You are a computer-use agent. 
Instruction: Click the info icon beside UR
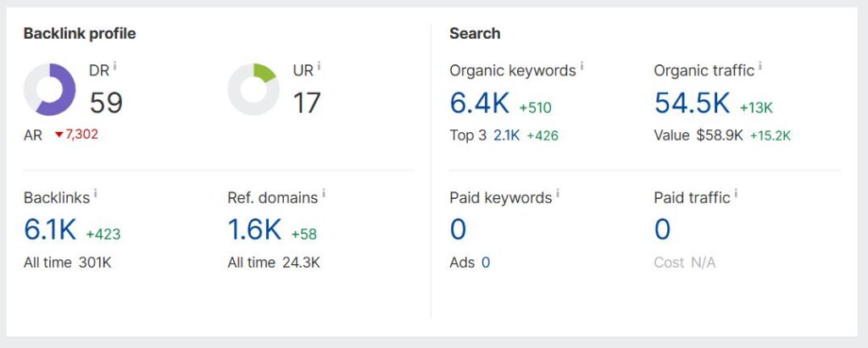[x=319, y=66]
